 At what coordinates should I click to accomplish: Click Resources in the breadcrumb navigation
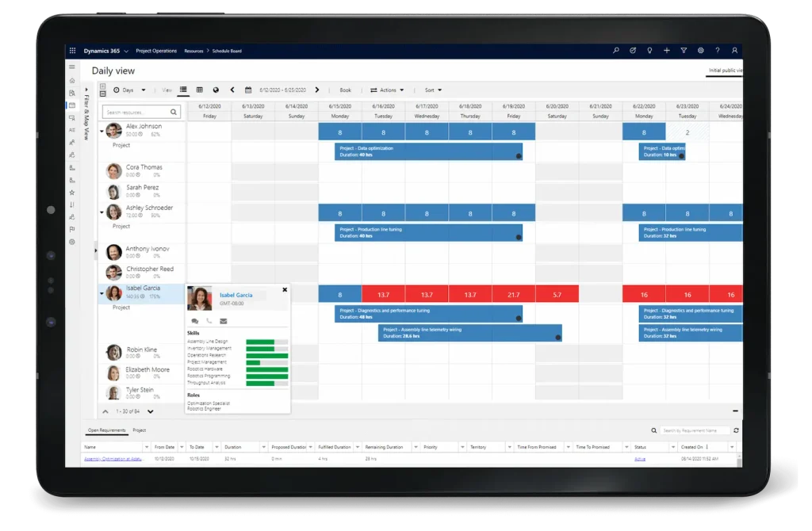point(194,50)
